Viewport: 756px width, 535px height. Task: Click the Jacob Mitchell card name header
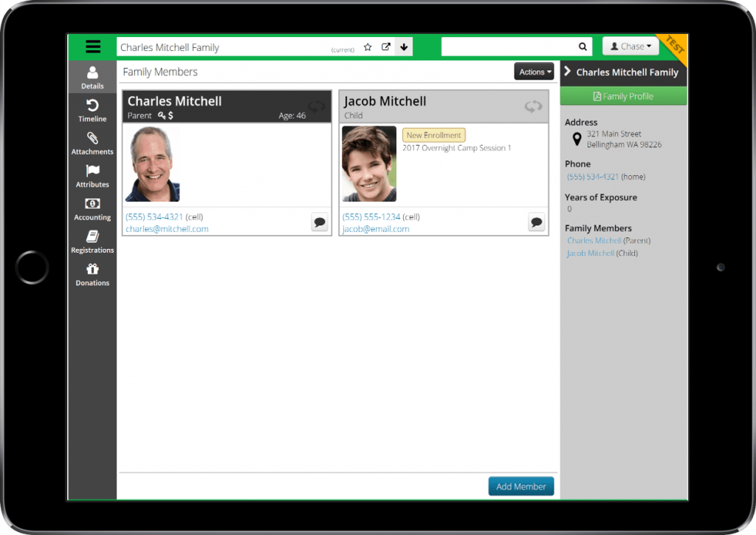point(385,101)
